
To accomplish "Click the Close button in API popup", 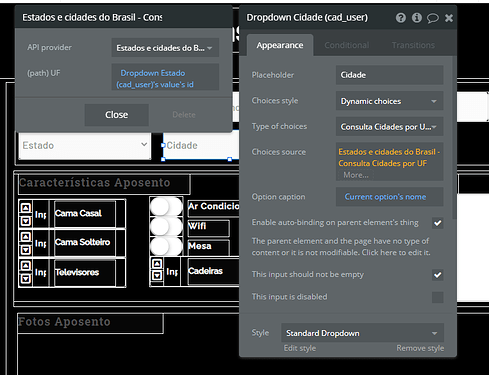I will point(117,115).
